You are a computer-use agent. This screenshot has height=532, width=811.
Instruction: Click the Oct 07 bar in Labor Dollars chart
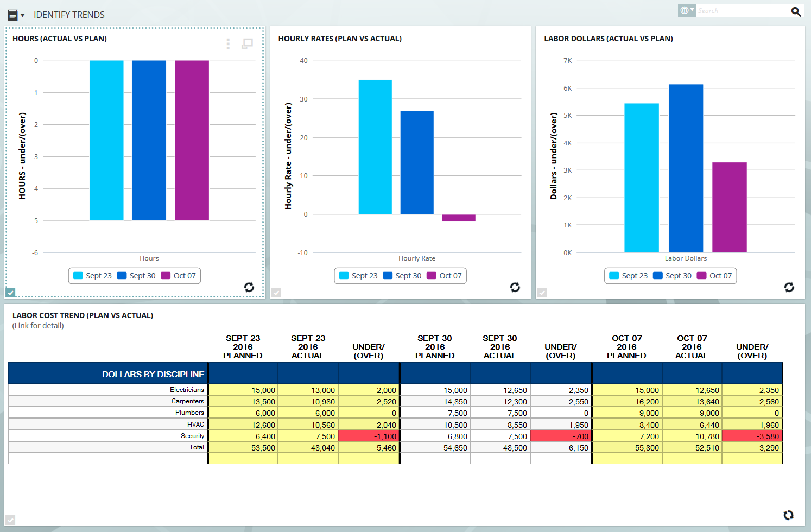click(729, 207)
